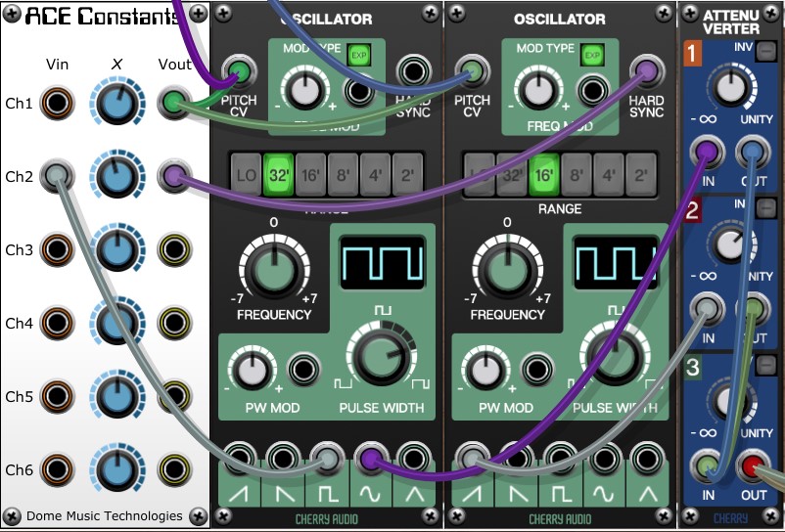Viewport: 785px width, 532px height.
Task: Select 16' range on first oscillator
Action: (310, 174)
